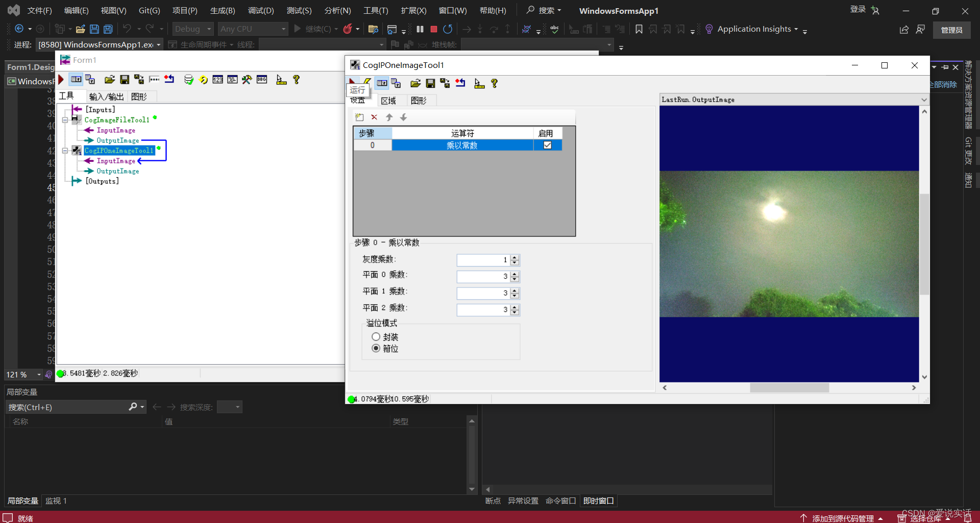Toggle local display icon in CogIPOneImageTool1 toolbar
This screenshot has width=980, height=523.
point(382,83)
